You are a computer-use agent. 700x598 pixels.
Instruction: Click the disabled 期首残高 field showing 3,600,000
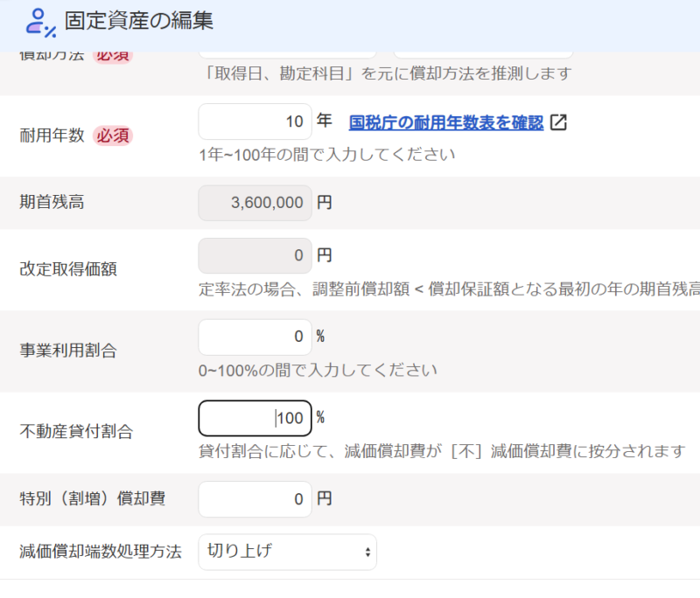255,203
